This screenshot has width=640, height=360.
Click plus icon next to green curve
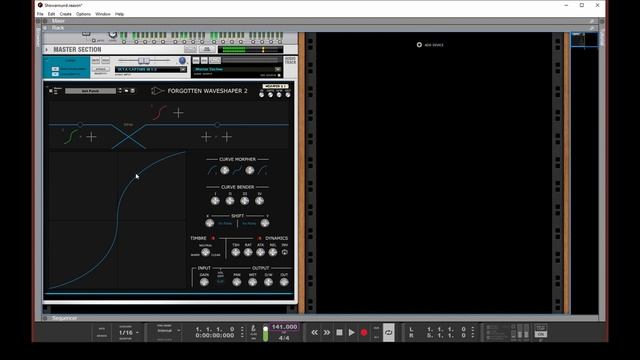point(91,137)
